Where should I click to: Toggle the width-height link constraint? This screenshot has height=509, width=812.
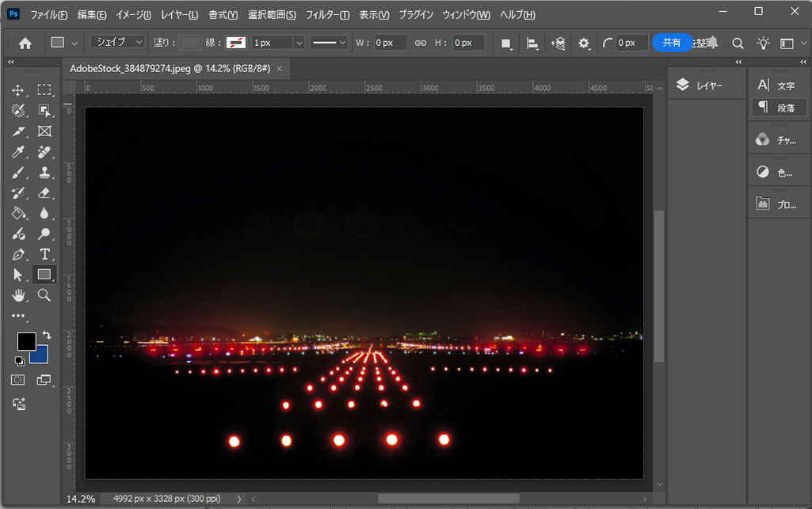pos(421,43)
